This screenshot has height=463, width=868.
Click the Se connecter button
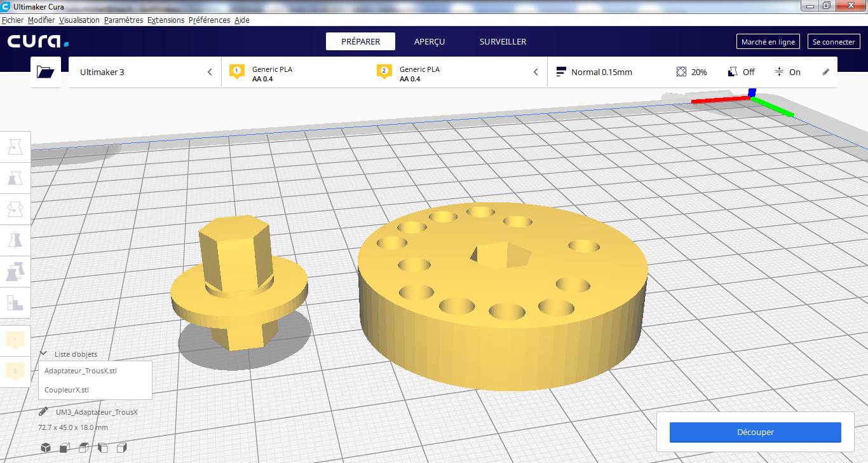(834, 42)
